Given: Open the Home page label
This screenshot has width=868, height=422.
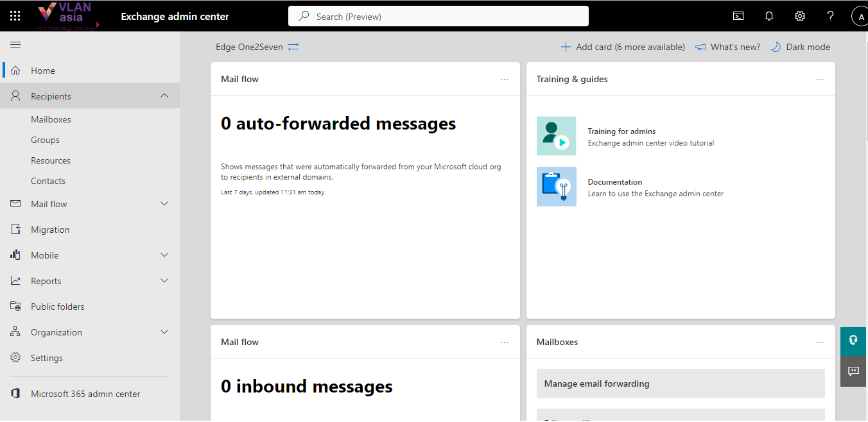Looking at the screenshot, I should tap(43, 71).
